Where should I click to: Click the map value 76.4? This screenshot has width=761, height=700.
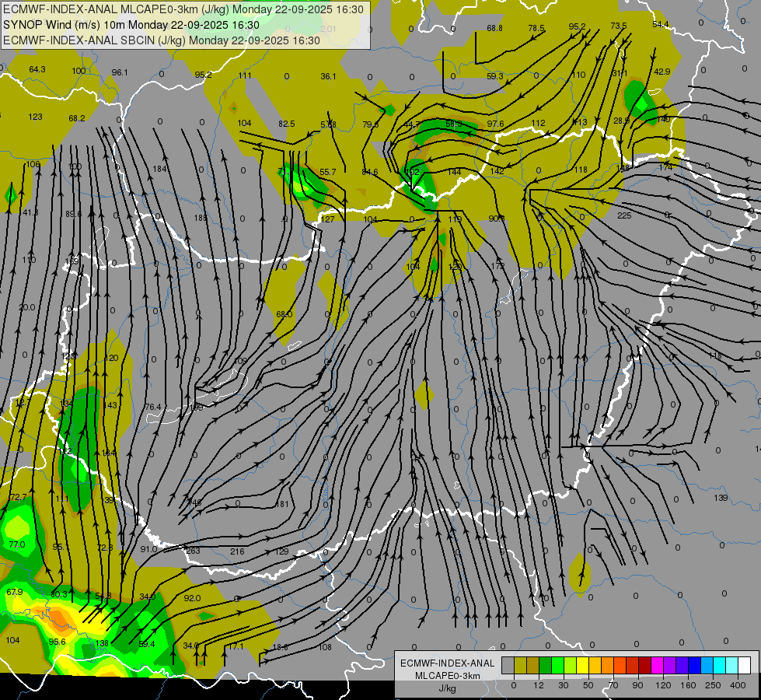click(x=153, y=407)
